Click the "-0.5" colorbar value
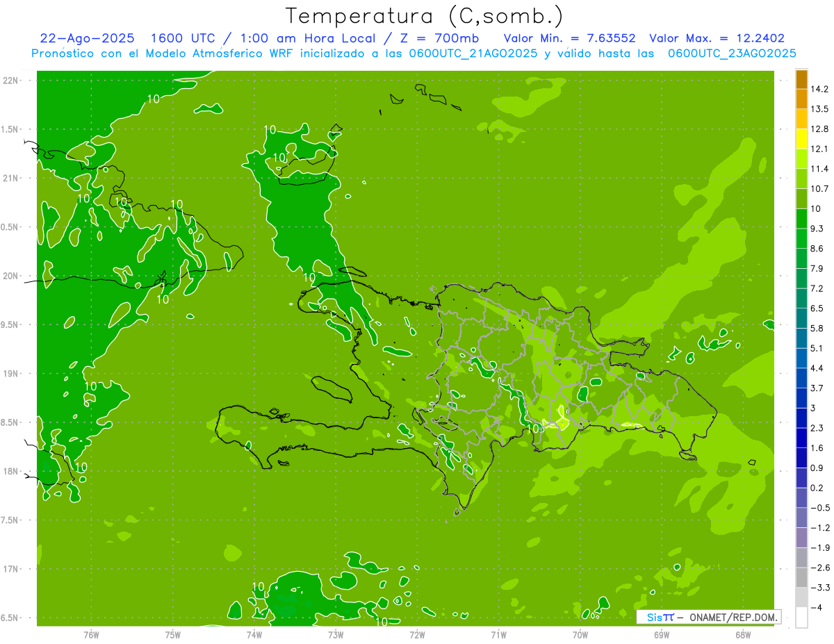The width and height of the screenshot is (834, 644). tap(820, 508)
